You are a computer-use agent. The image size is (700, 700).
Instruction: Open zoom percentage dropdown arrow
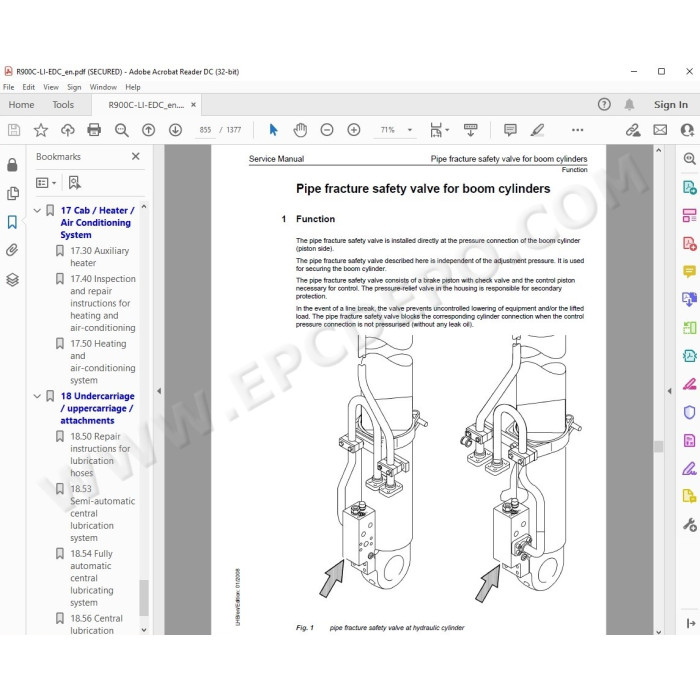[x=409, y=130]
